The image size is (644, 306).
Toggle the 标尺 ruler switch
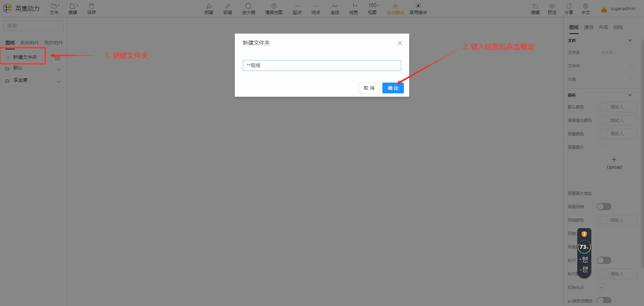tap(604, 260)
